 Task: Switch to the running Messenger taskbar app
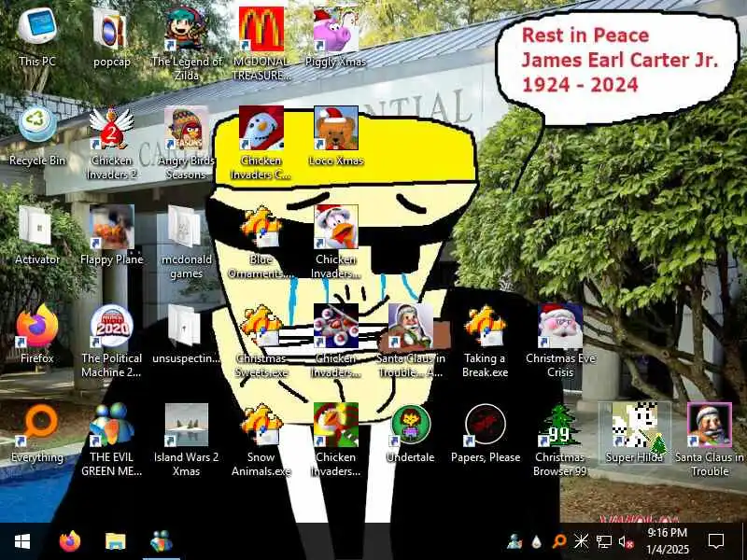(x=161, y=541)
